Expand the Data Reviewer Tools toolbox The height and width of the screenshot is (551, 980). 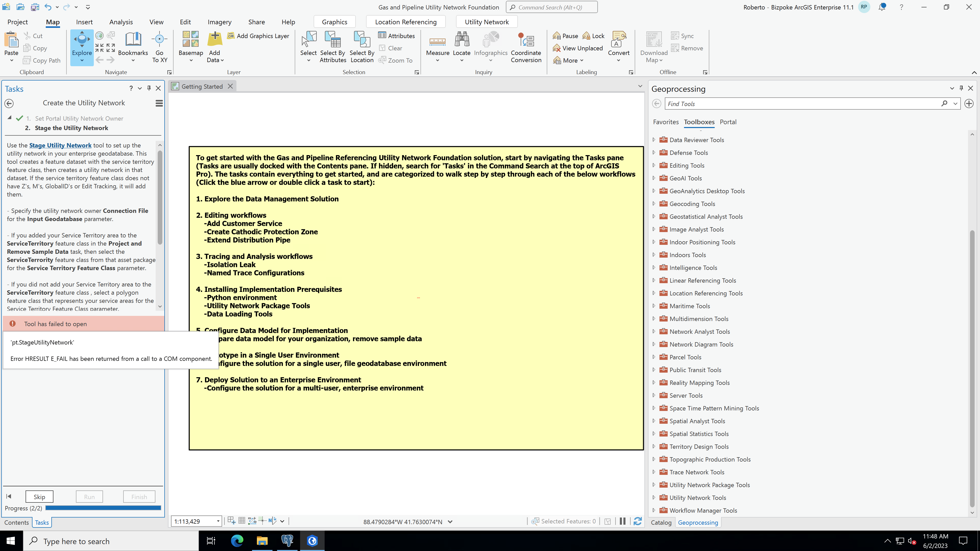(654, 140)
